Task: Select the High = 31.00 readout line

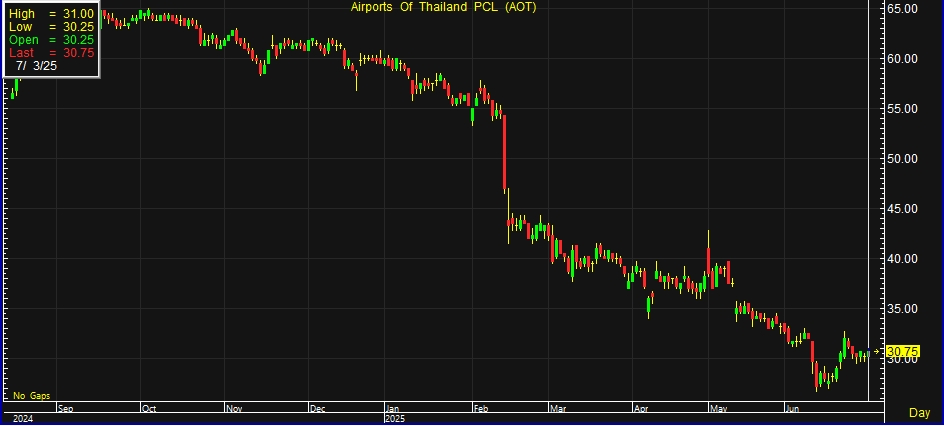Action: 52,13
